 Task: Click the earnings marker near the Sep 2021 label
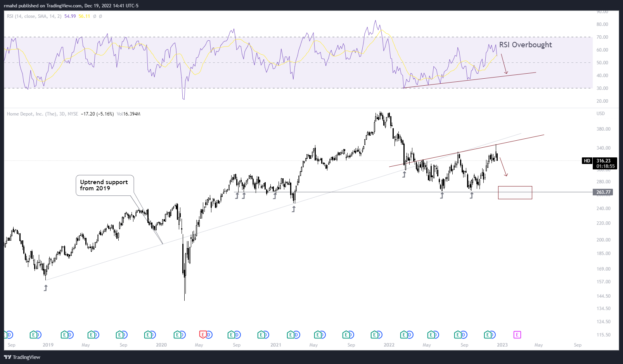346,335
